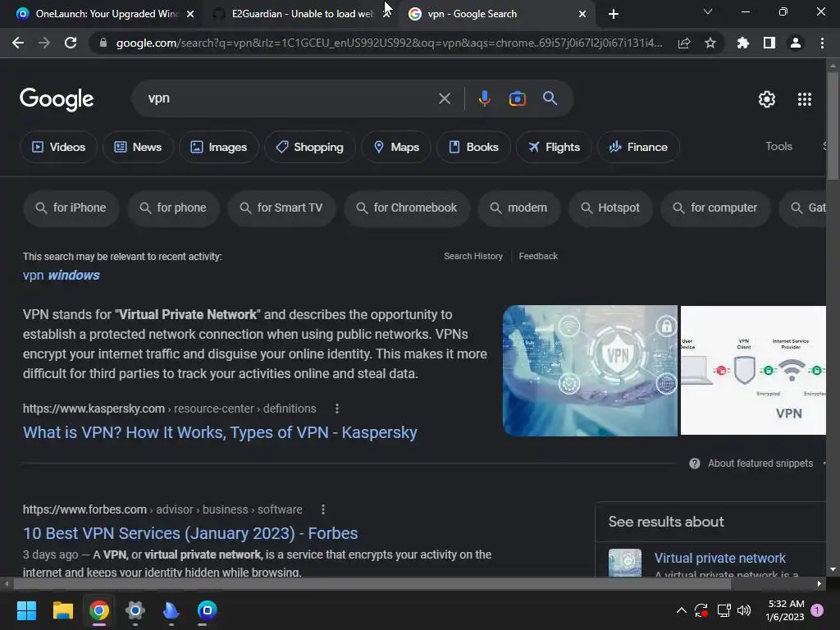Click the Feedback link
The width and height of the screenshot is (840, 630).
(x=538, y=256)
